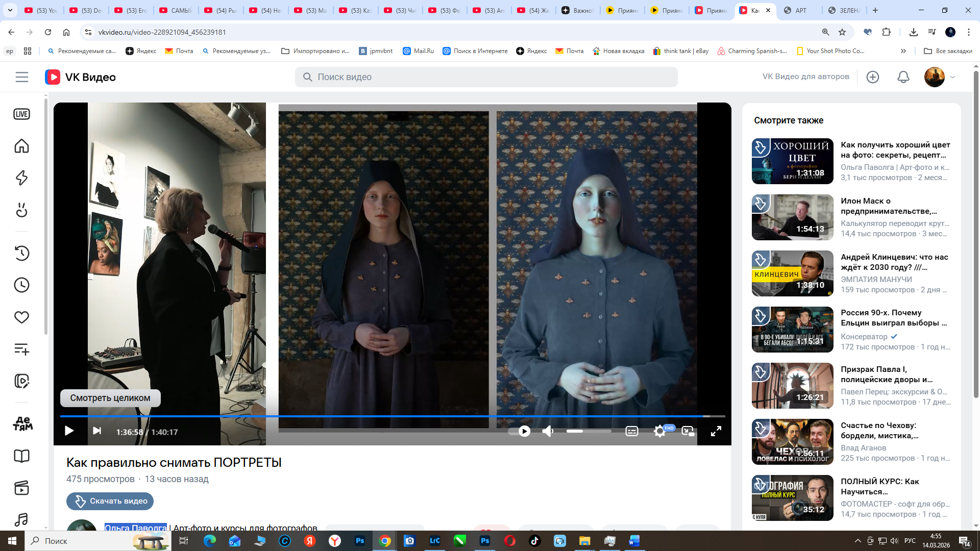Open picture-in-picture mini player

(688, 432)
